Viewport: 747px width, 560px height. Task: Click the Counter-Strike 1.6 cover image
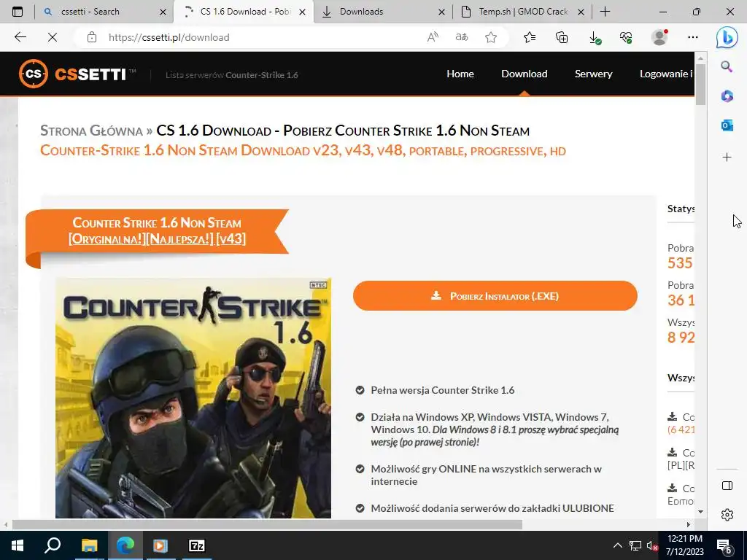[193, 398]
